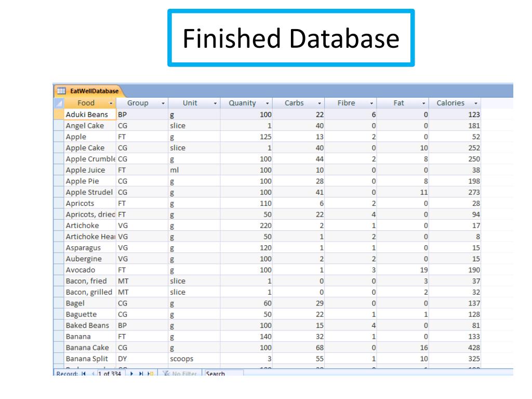The image size is (532, 399).
Task: Click the Bagel food cell
Action: 90,303
